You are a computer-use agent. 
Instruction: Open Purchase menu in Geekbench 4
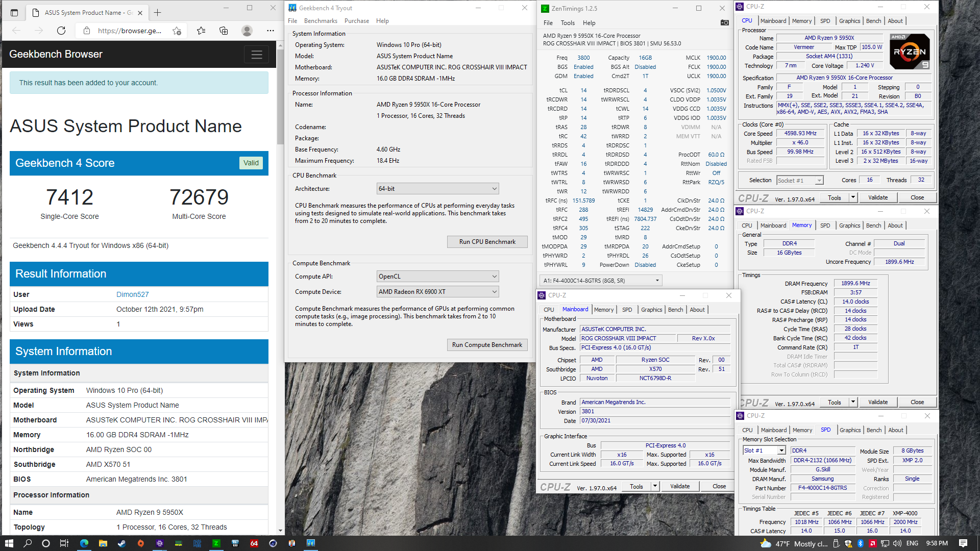coord(356,21)
